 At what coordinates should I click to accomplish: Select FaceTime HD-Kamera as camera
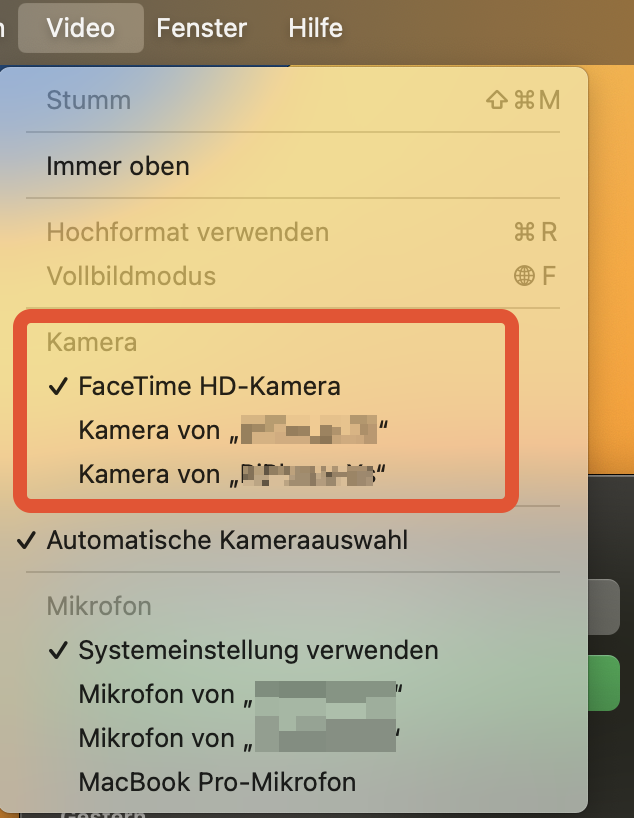(x=209, y=386)
